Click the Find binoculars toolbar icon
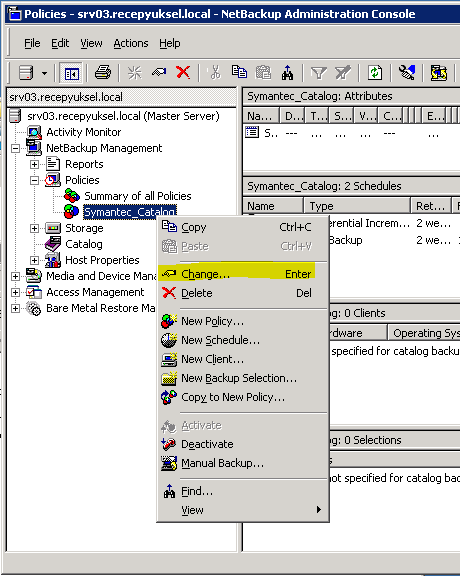This screenshot has height=576, width=460. tap(287, 72)
